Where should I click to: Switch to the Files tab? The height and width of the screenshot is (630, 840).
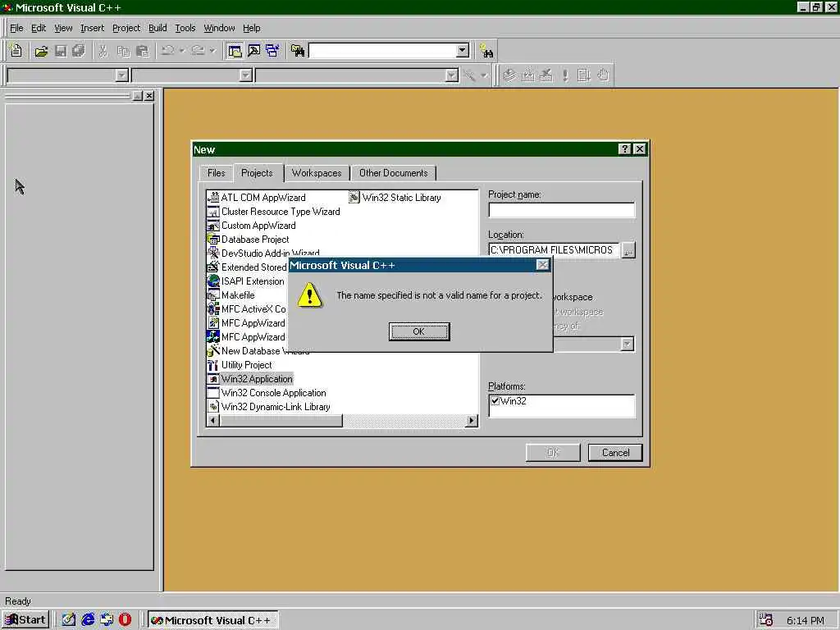(x=217, y=173)
